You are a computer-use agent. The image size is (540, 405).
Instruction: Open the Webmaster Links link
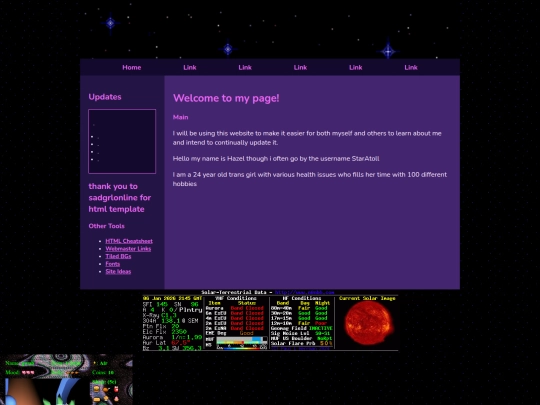[128, 249]
